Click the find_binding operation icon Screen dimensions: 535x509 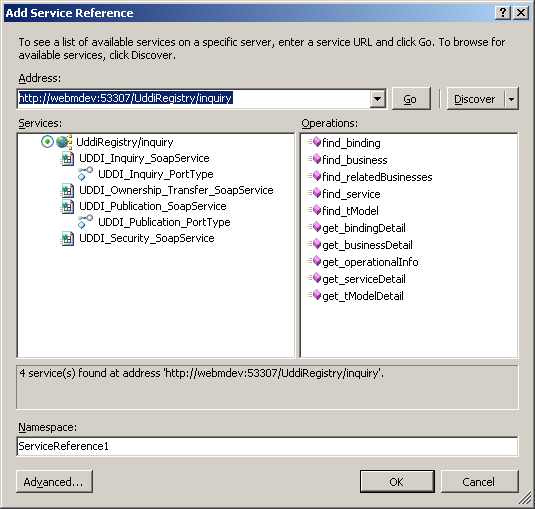[314, 142]
